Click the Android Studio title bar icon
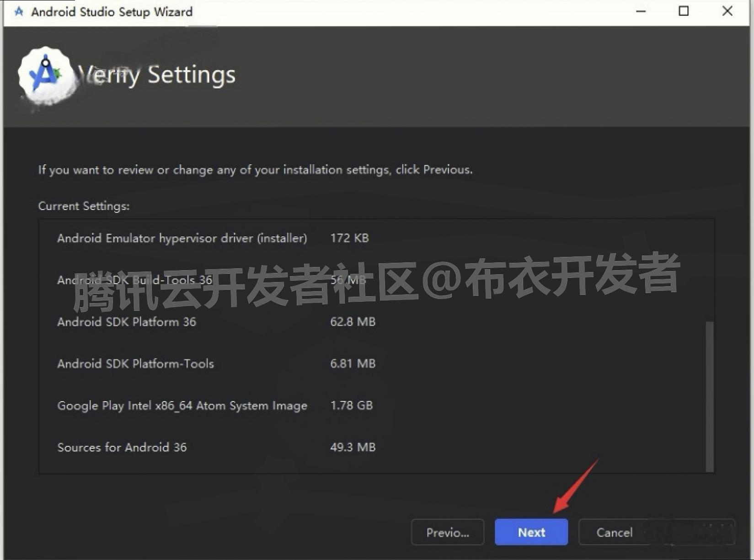Image resolution: width=754 pixels, height=560 pixels. click(19, 11)
